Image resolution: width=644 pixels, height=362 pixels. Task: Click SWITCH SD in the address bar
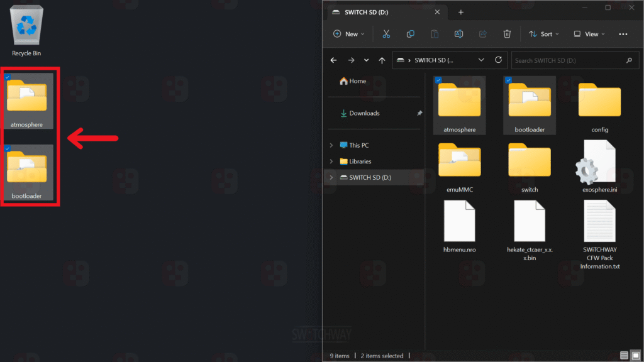pos(434,60)
